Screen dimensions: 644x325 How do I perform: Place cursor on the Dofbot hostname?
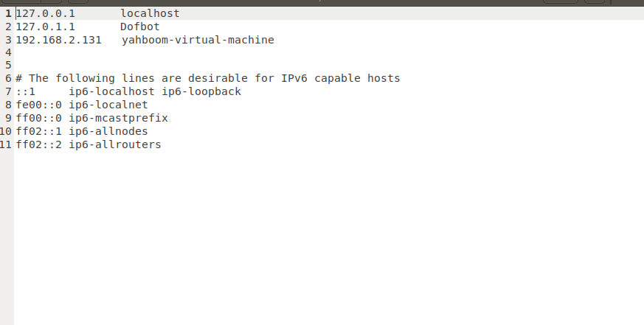click(139, 27)
